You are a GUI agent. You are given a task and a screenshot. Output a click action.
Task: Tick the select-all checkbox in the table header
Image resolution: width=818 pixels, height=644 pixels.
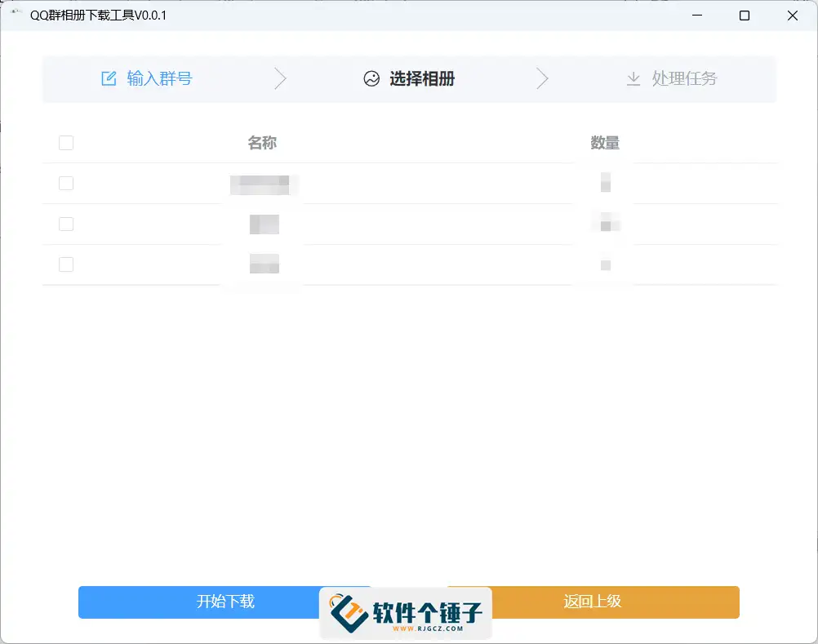point(66,142)
